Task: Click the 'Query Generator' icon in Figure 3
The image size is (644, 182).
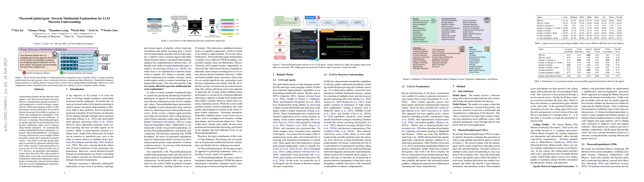Action: [x=280, y=35]
